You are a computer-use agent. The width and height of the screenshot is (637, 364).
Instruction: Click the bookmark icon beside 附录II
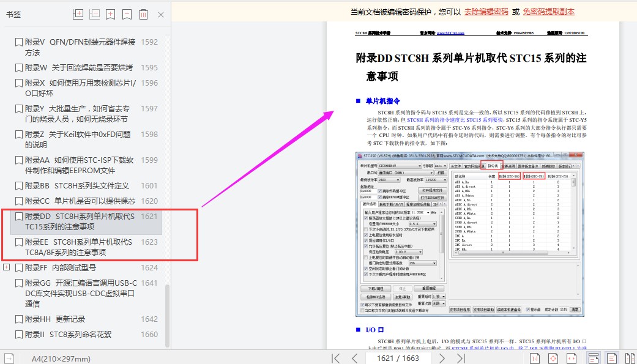19,335
